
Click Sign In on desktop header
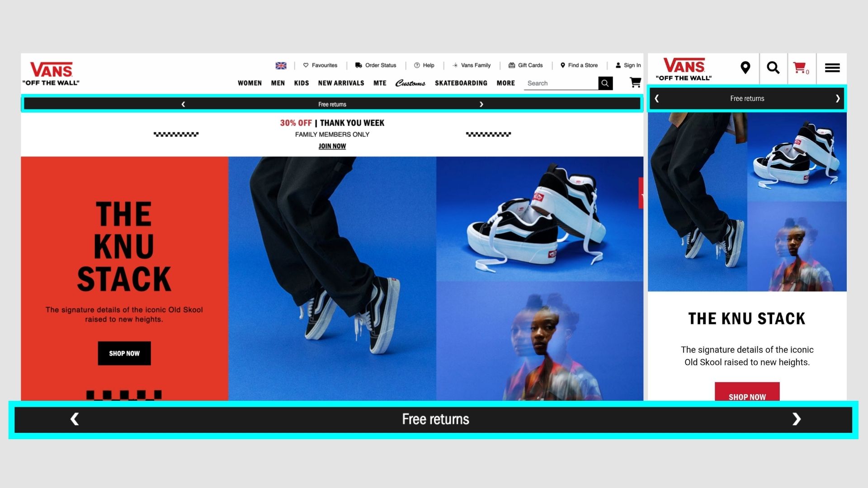[x=628, y=65]
